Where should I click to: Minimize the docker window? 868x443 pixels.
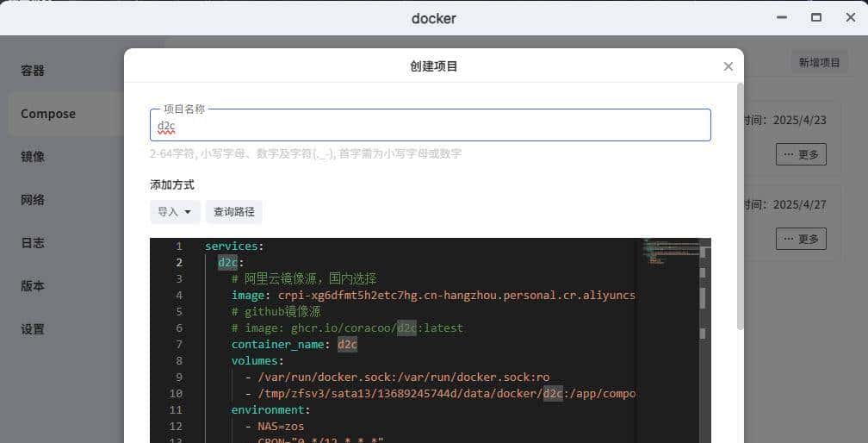tap(782, 18)
